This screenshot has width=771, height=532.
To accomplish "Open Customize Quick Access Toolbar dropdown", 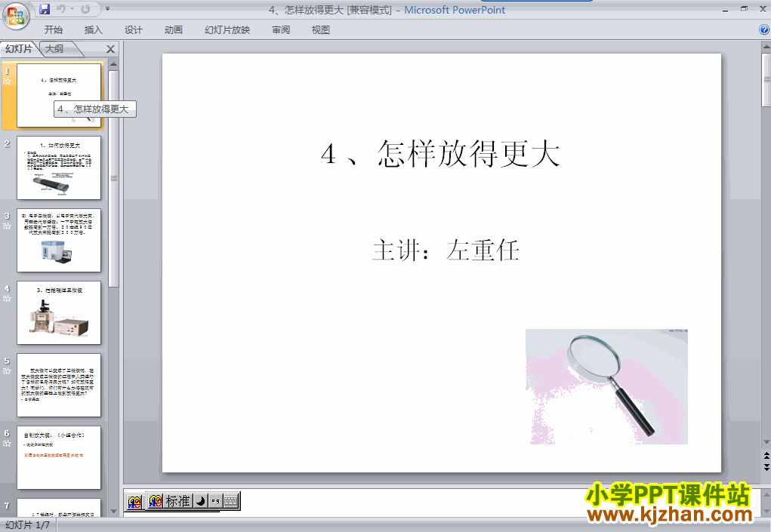I will (x=108, y=9).
